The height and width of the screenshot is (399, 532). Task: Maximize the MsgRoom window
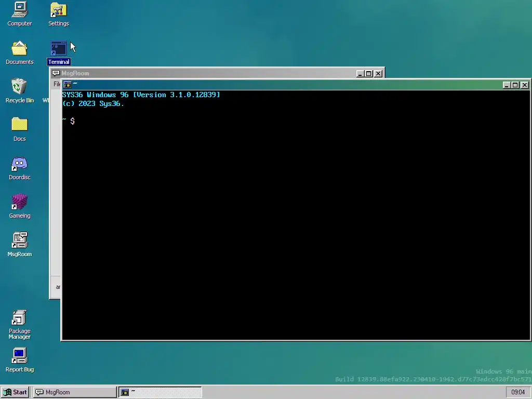[369, 74]
